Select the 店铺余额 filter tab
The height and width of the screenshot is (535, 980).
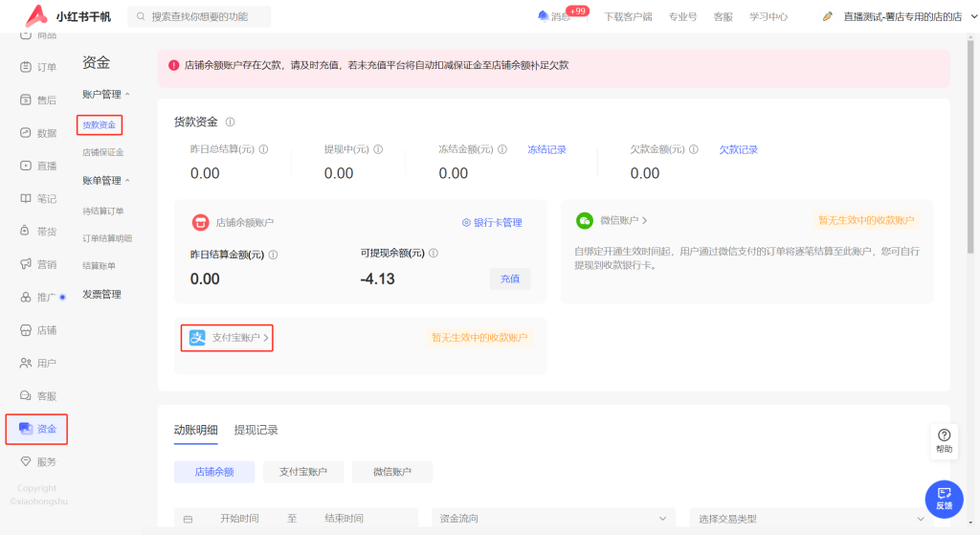214,472
